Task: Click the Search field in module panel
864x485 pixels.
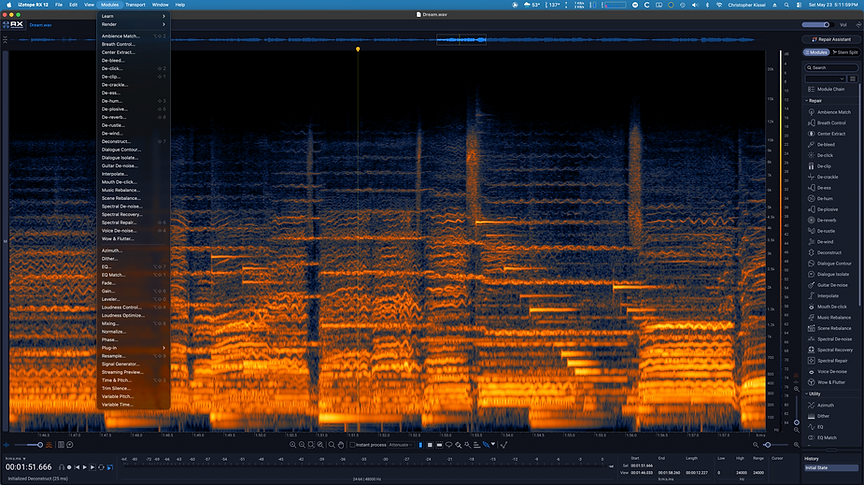Action: point(831,68)
